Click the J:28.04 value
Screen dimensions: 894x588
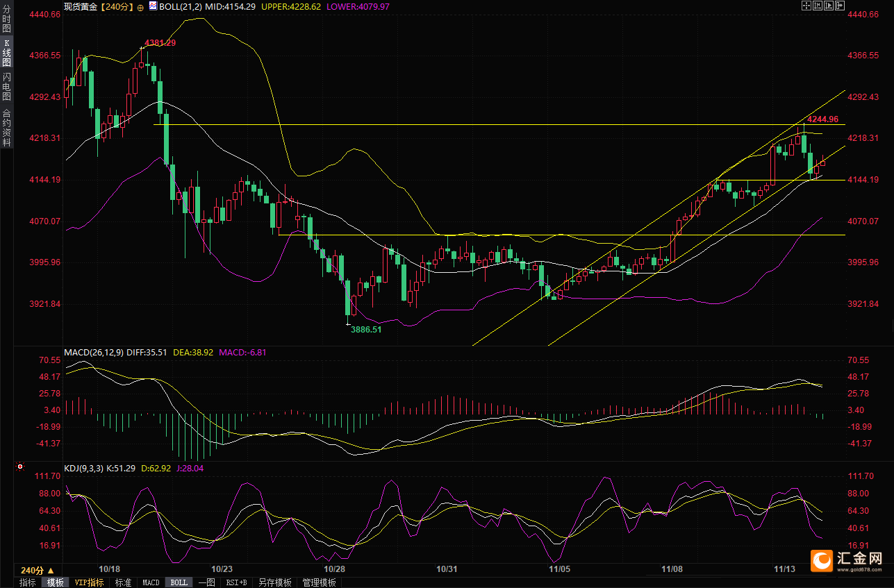pyautogui.click(x=190, y=468)
